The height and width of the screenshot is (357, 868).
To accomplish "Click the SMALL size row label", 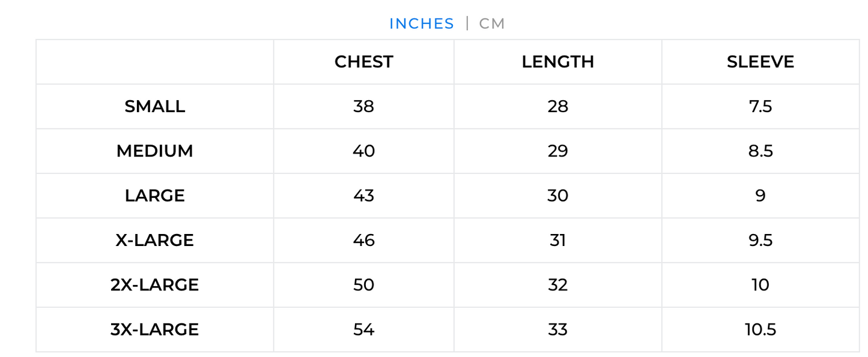I will [155, 106].
